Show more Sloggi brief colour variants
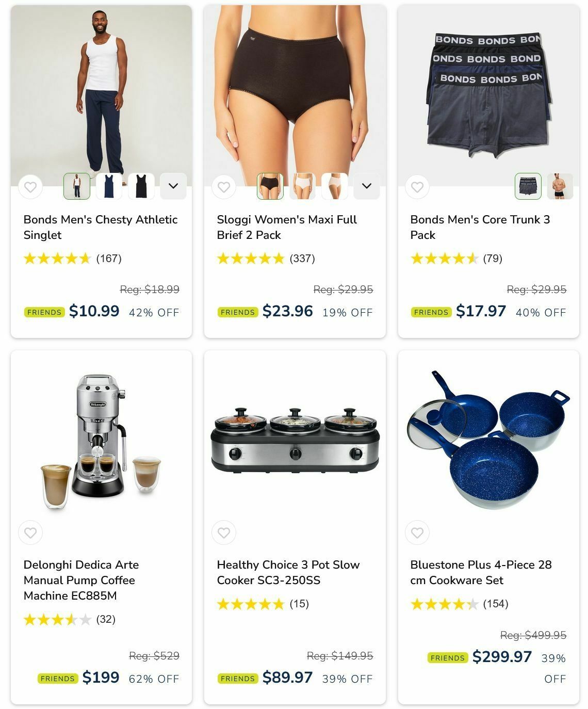This screenshot has width=588, height=709. [367, 186]
